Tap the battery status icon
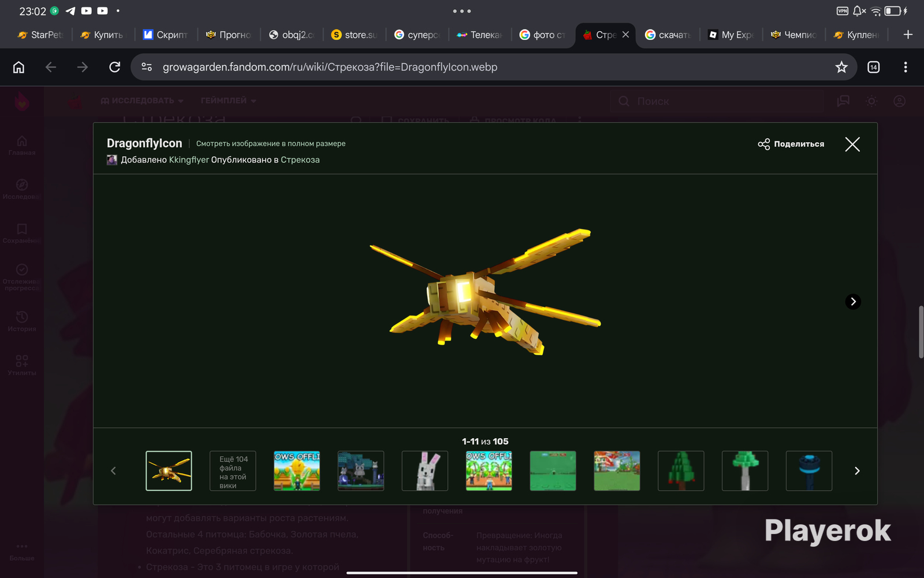Screen dimensions: 924x578 (896, 11)
